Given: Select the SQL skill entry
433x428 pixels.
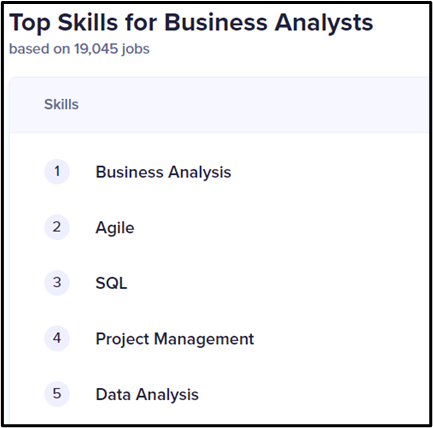Looking at the screenshot, I should point(111,283).
